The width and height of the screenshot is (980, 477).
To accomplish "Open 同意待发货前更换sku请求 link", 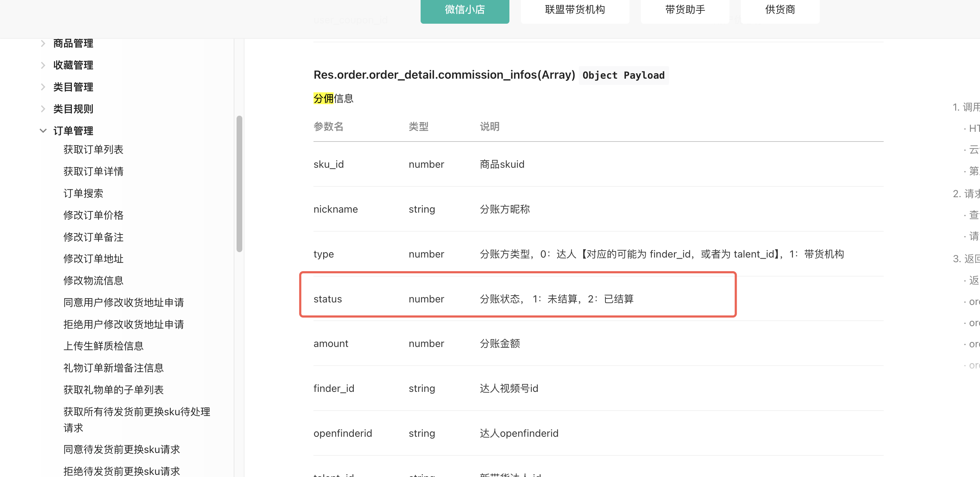I will 122,449.
